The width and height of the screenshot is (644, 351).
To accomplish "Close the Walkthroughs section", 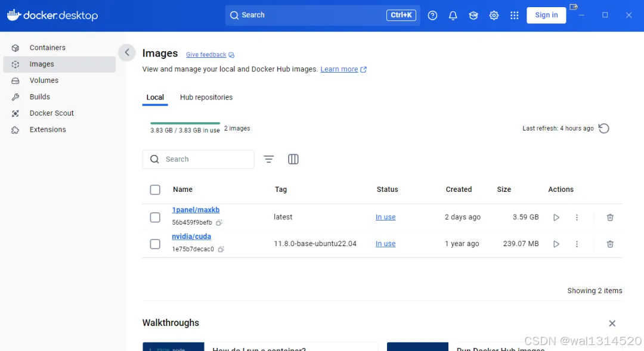I will (x=612, y=324).
